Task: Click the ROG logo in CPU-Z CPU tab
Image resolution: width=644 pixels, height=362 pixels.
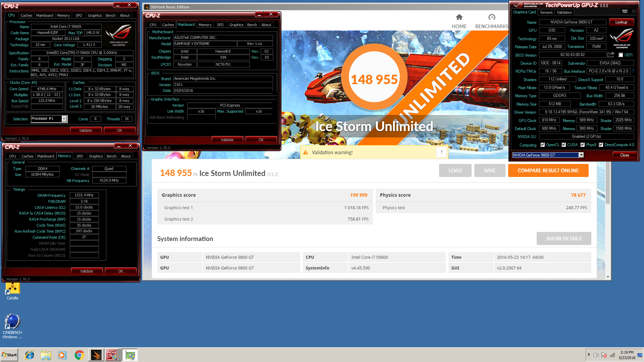Action: pos(118,36)
